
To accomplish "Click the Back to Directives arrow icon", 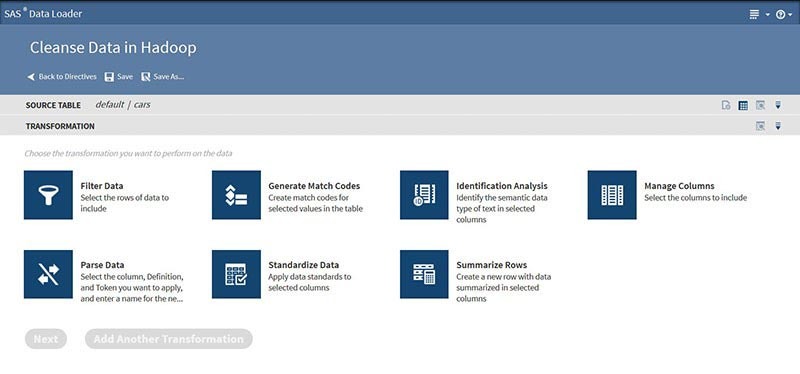I will [x=31, y=77].
